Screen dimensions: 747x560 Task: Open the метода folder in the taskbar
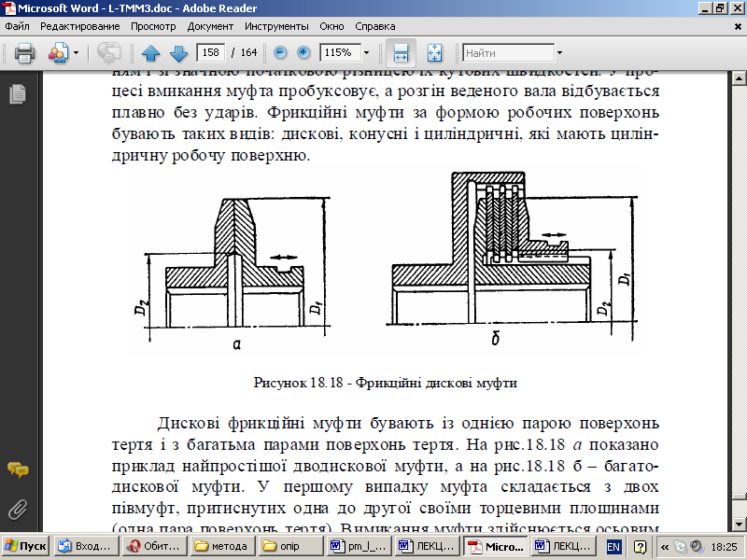(x=222, y=546)
